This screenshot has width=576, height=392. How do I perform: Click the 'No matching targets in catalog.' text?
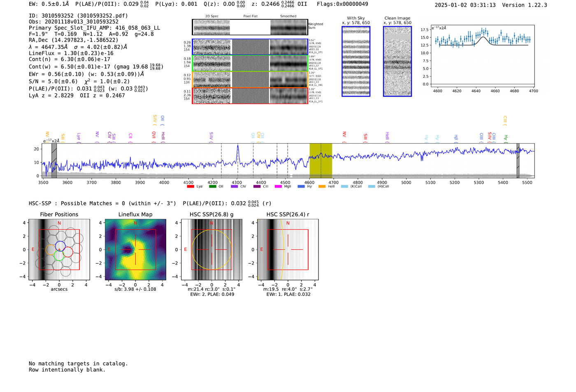(x=78, y=364)
